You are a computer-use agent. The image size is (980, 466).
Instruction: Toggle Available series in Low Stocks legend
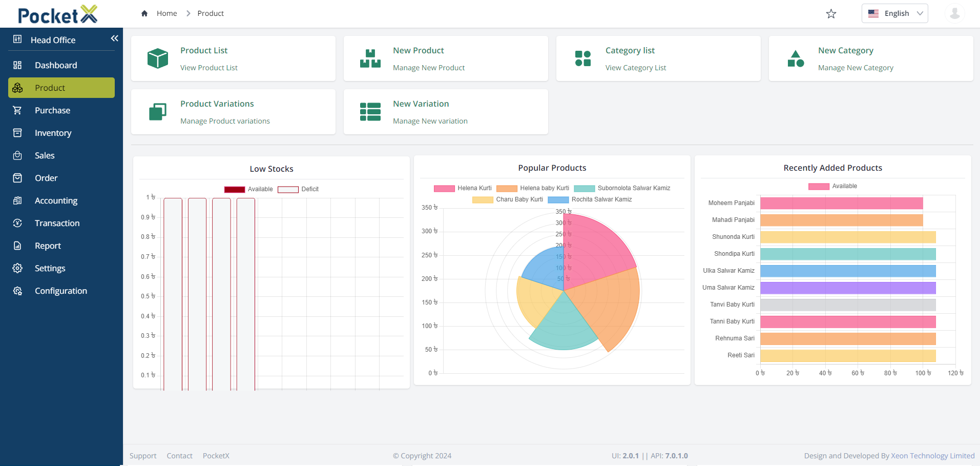248,189
